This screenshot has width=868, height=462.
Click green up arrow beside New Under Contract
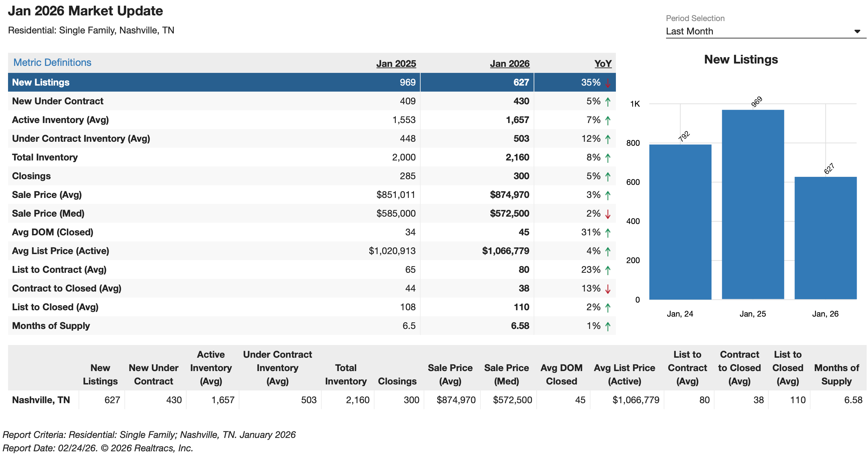coord(608,102)
